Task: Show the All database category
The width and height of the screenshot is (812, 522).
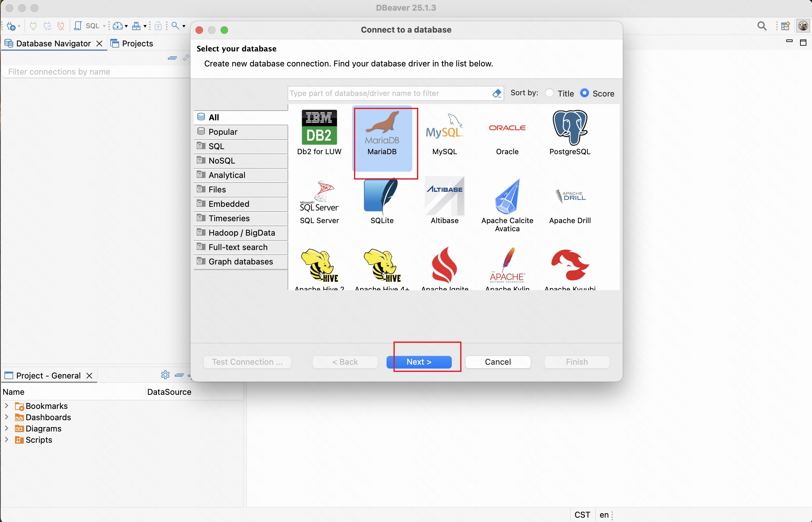Action: point(241,117)
